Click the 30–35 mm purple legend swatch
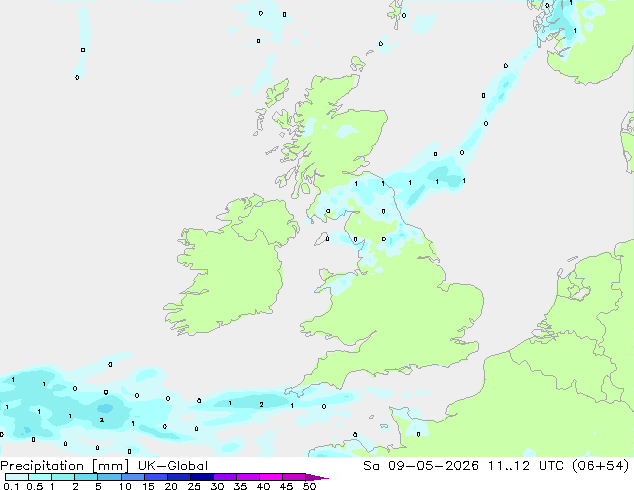This screenshot has height=490, width=634. point(225,477)
